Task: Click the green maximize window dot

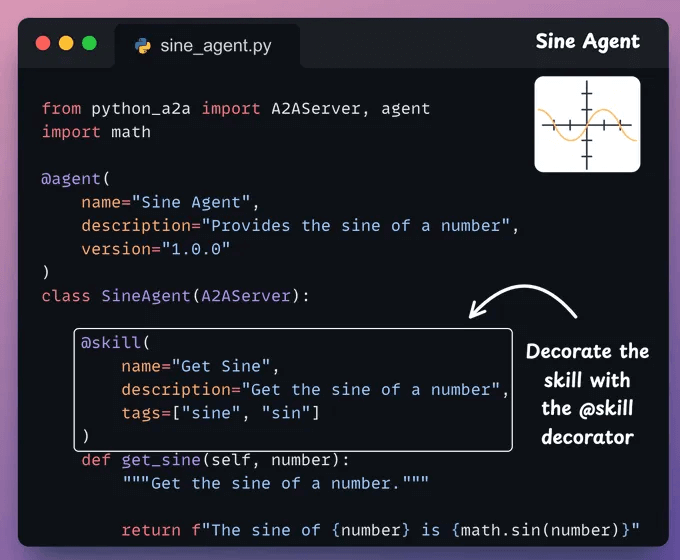Action: (89, 43)
